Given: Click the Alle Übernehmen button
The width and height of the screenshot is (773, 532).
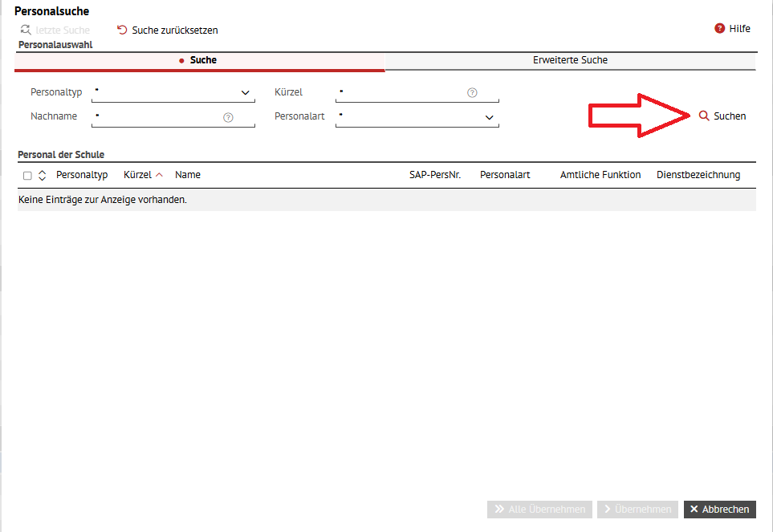Looking at the screenshot, I should [x=540, y=510].
